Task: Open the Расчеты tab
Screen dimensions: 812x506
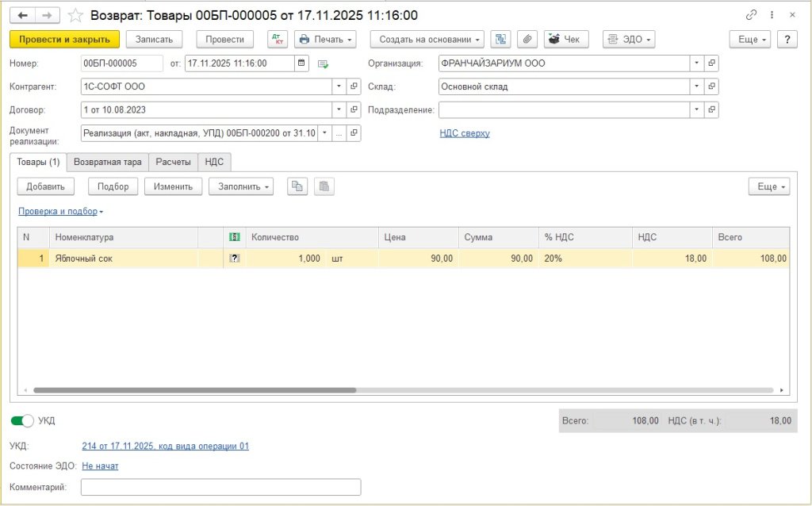Action: click(x=173, y=162)
